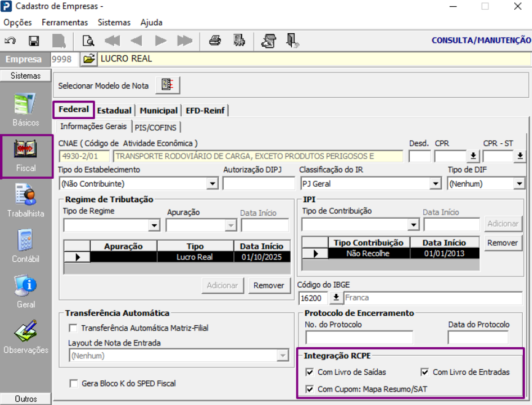Click Autorização DIPJ input field

coord(259,184)
